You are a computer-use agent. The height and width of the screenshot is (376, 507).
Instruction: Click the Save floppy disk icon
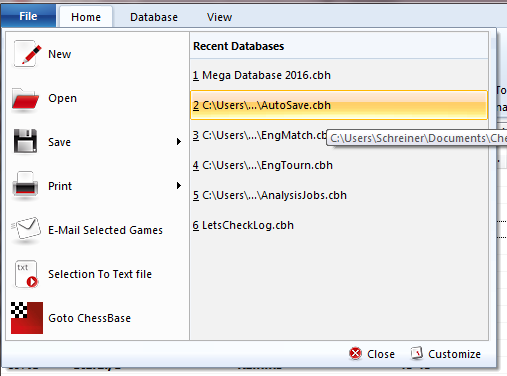(x=25, y=141)
